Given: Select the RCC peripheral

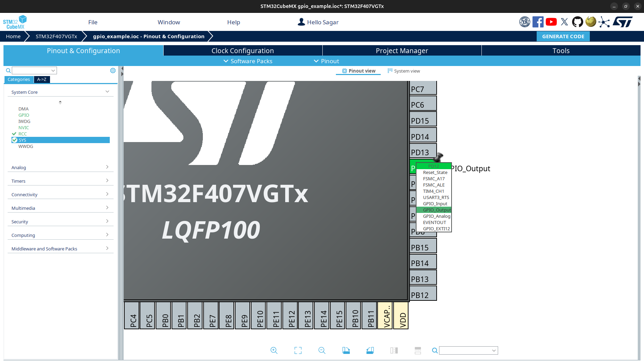Looking at the screenshot, I should point(23,134).
